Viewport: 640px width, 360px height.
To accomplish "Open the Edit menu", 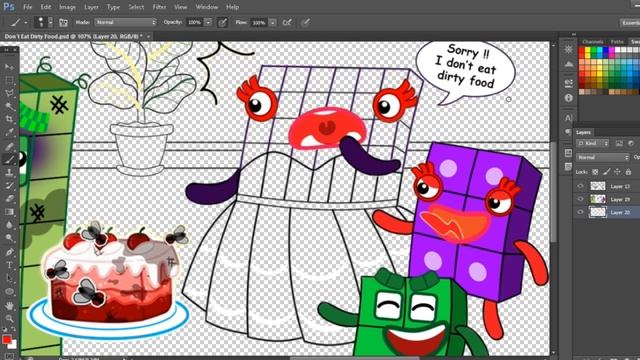I will [46, 7].
